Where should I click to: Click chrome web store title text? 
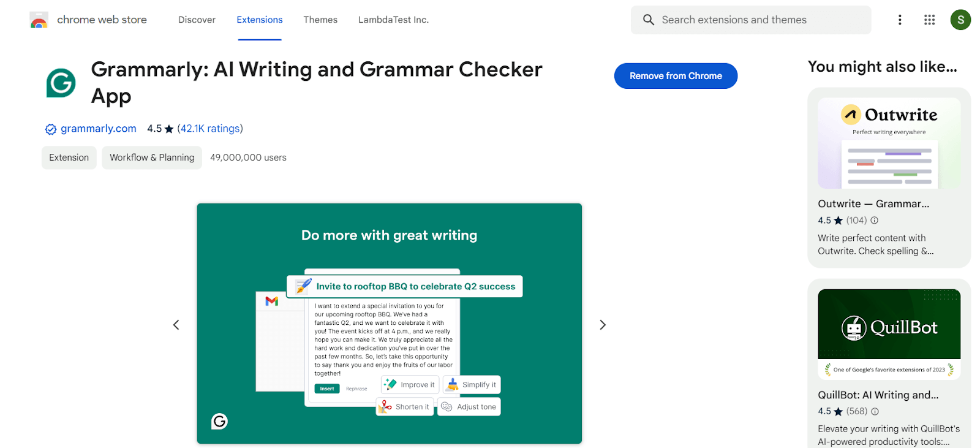[102, 20]
